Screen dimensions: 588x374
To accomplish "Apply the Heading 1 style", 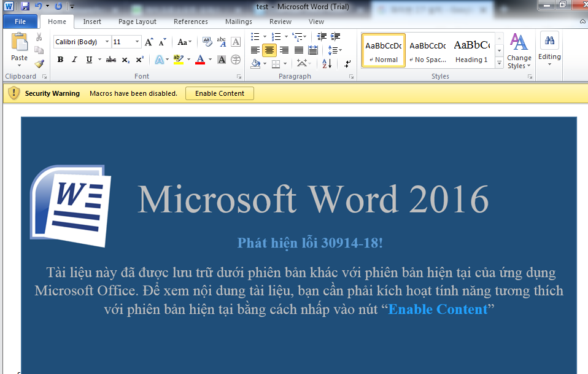I will [x=472, y=50].
